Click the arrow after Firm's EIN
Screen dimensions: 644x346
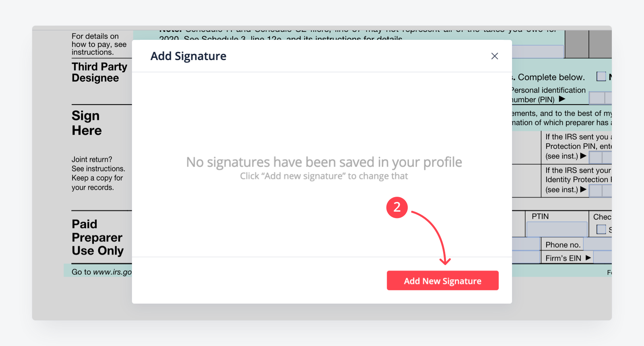588,257
